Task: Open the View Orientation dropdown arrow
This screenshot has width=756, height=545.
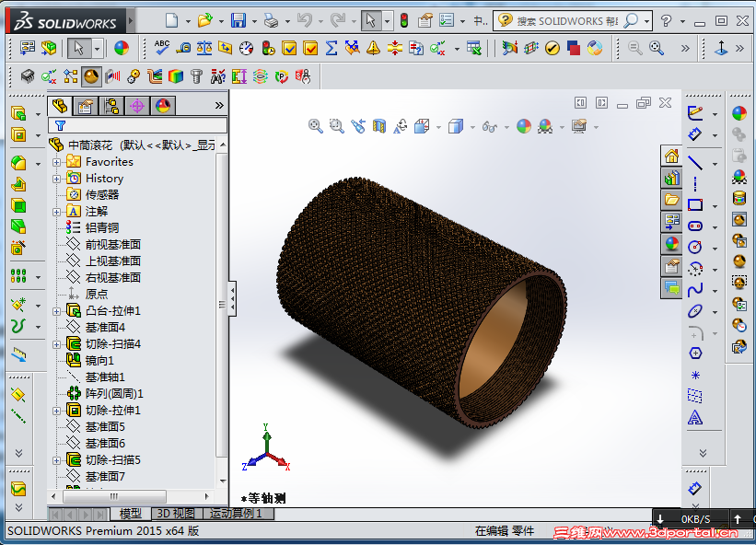Action: tap(438, 127)
